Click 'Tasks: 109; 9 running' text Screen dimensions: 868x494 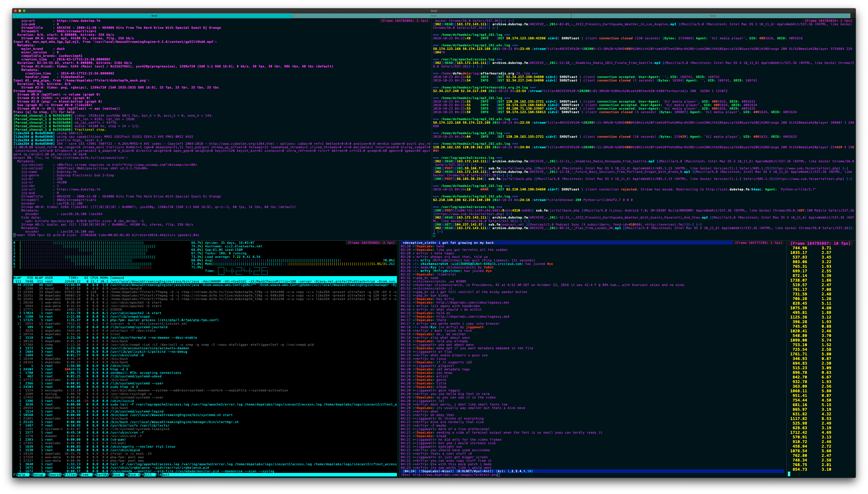pos(226,253)
